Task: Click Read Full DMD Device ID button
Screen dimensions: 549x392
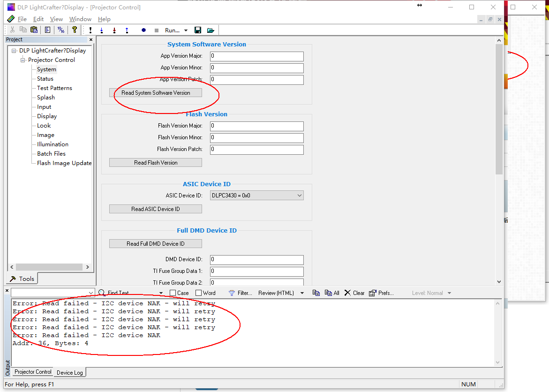Action: (156, 243)
